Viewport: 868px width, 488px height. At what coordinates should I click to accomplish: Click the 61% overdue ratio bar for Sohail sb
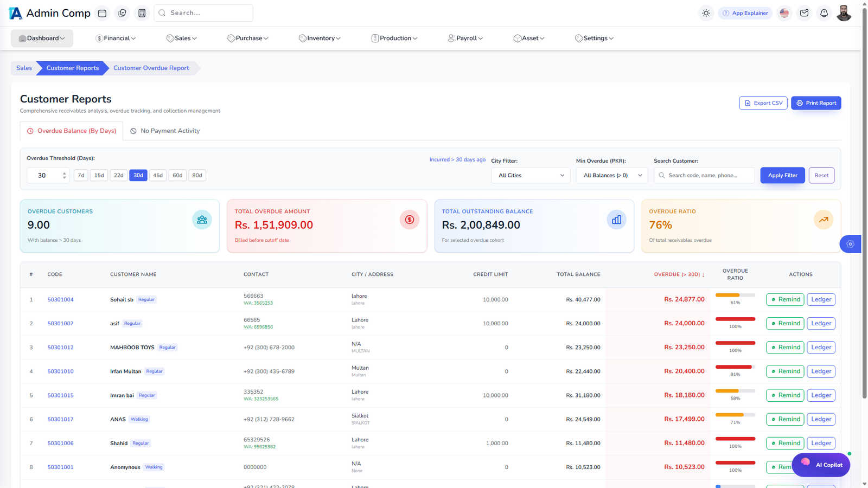point(735,295)
